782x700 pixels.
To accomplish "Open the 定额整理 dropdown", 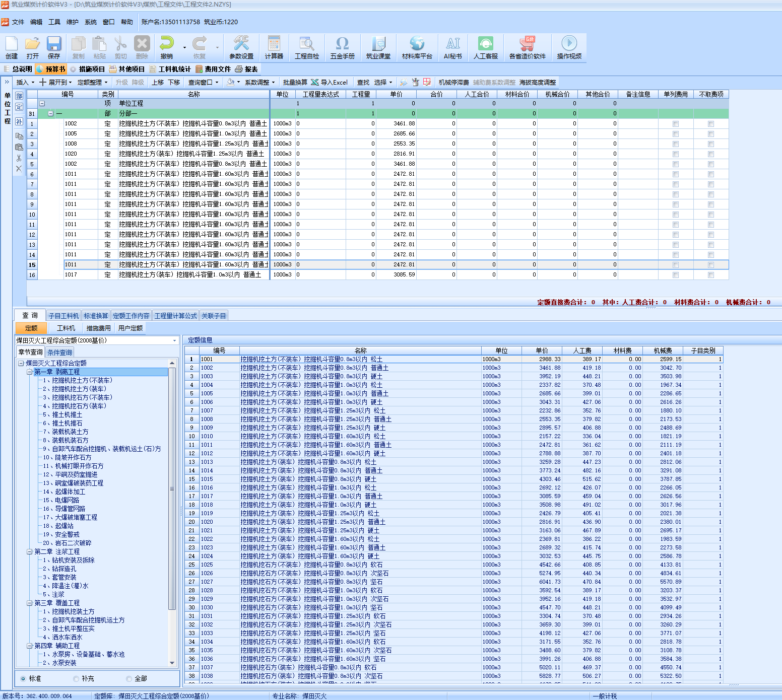I will [92, 82].
